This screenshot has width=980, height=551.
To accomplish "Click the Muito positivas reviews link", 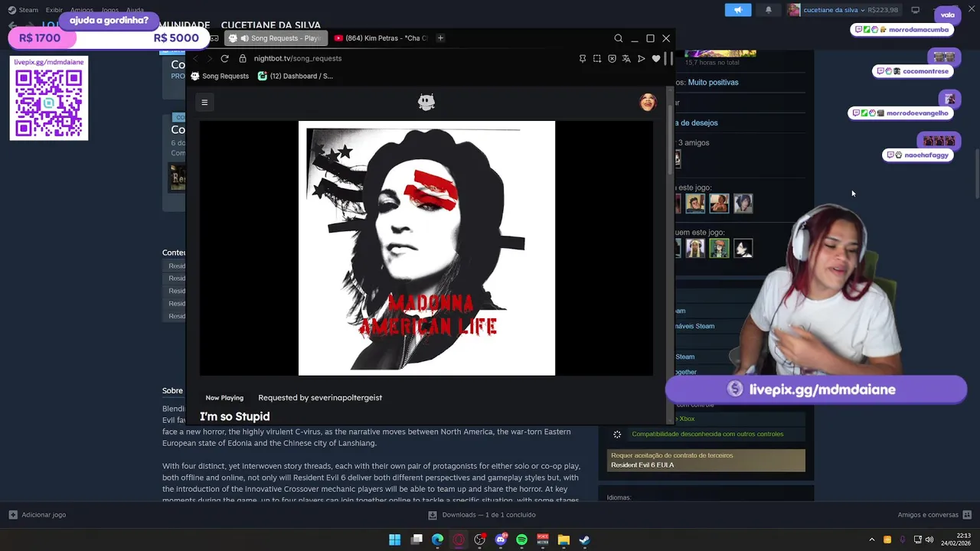I will click(713, 83).
